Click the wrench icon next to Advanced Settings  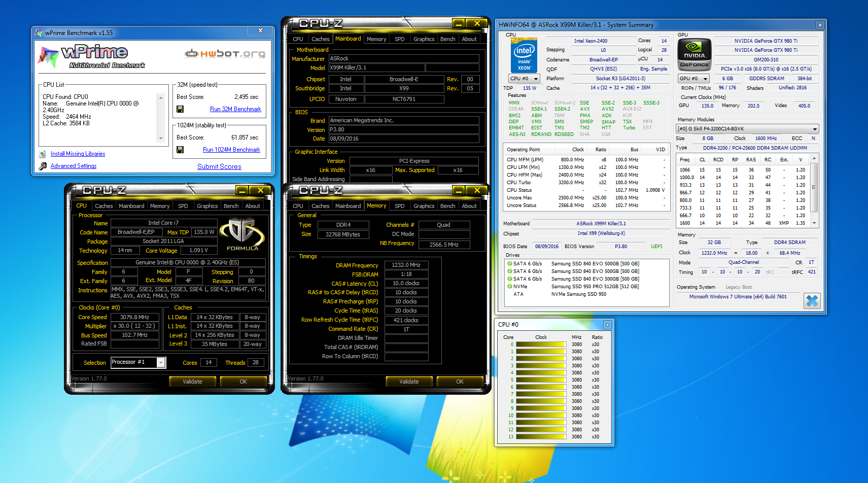pyautogui.click(x=43, y=166)
